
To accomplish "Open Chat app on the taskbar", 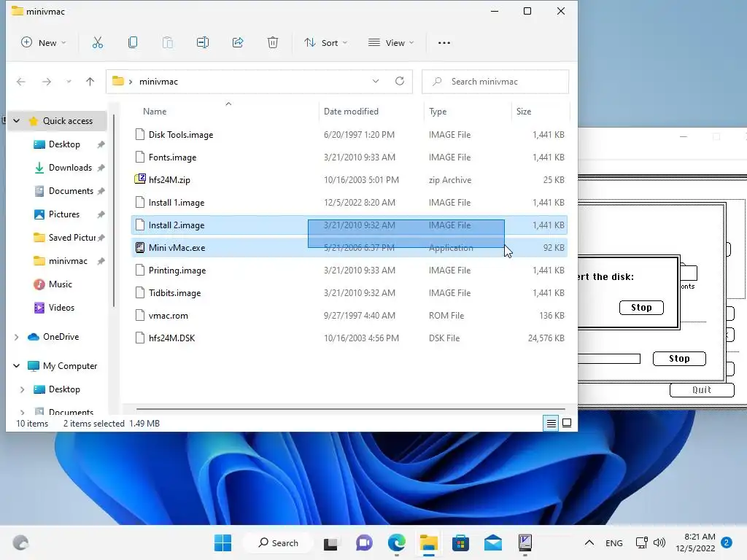I will (364, 542).
